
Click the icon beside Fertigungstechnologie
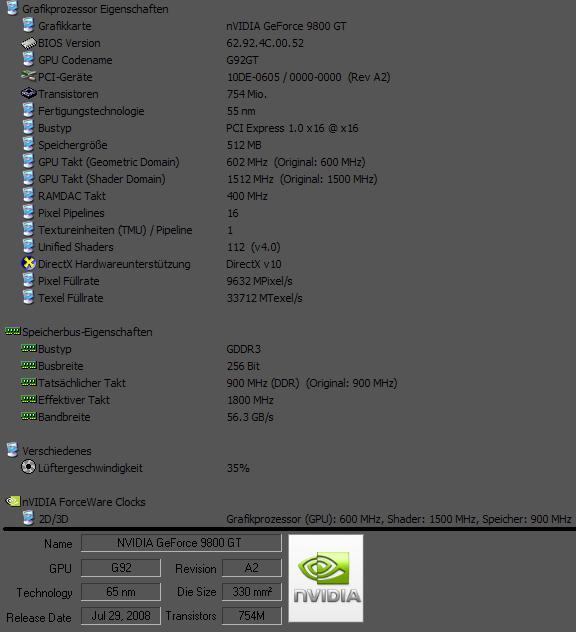tap(28, 110)
